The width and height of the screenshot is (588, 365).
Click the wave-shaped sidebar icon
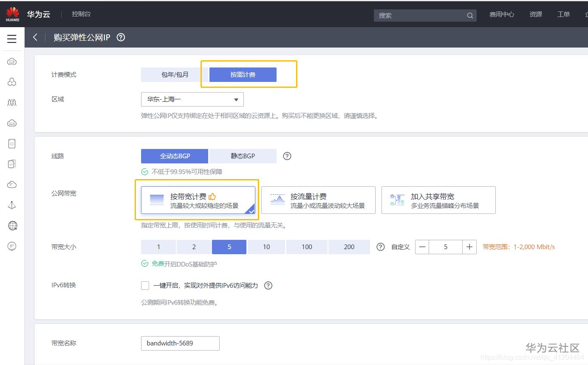pyautogui.click(x=12, y=102)
